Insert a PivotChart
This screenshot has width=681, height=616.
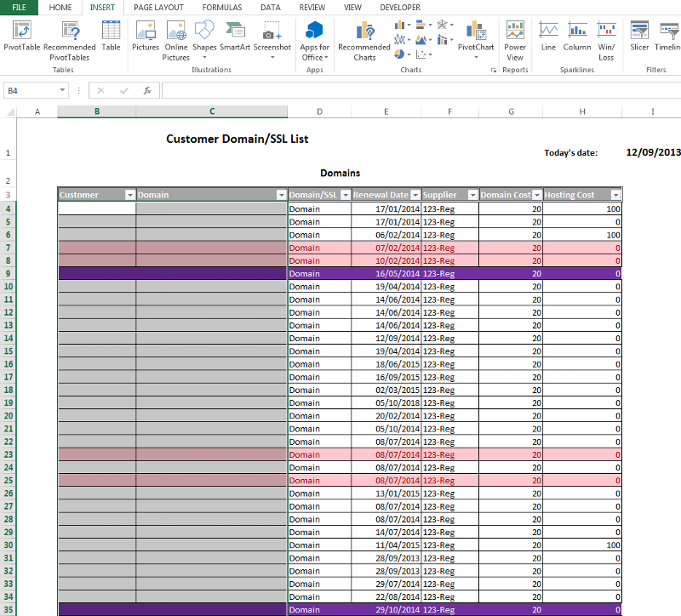tap(476, 40)
